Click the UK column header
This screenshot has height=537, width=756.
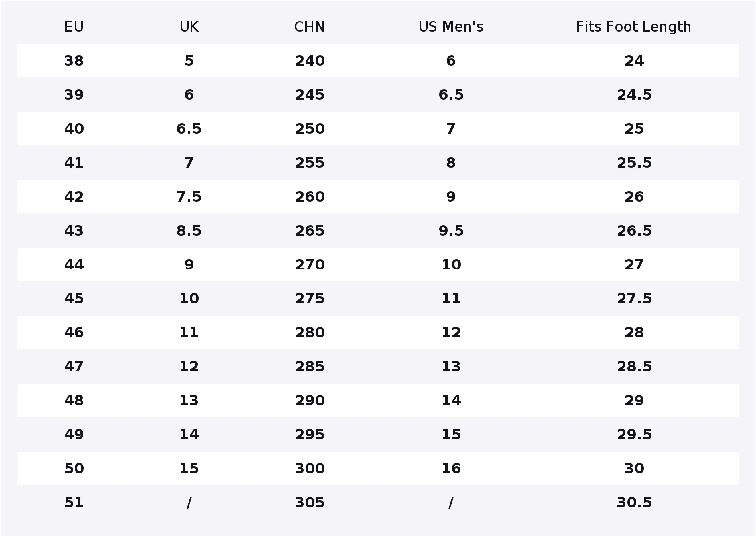[189, 27]
